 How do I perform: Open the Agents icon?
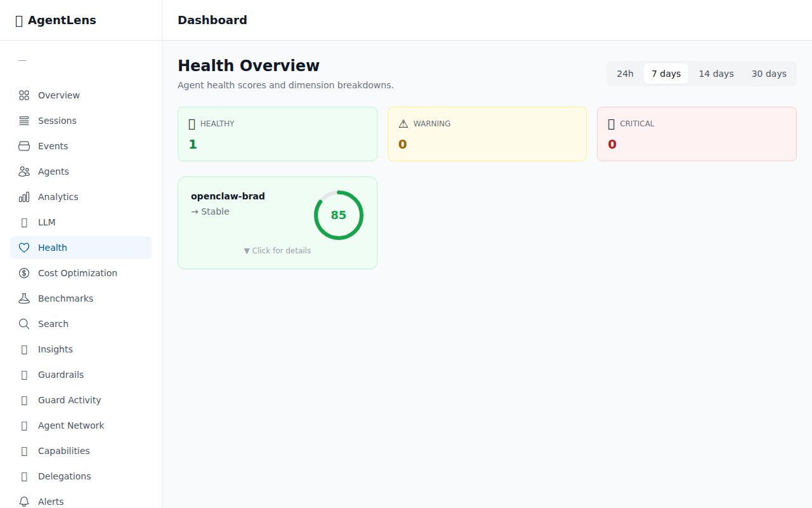point(24,171)
